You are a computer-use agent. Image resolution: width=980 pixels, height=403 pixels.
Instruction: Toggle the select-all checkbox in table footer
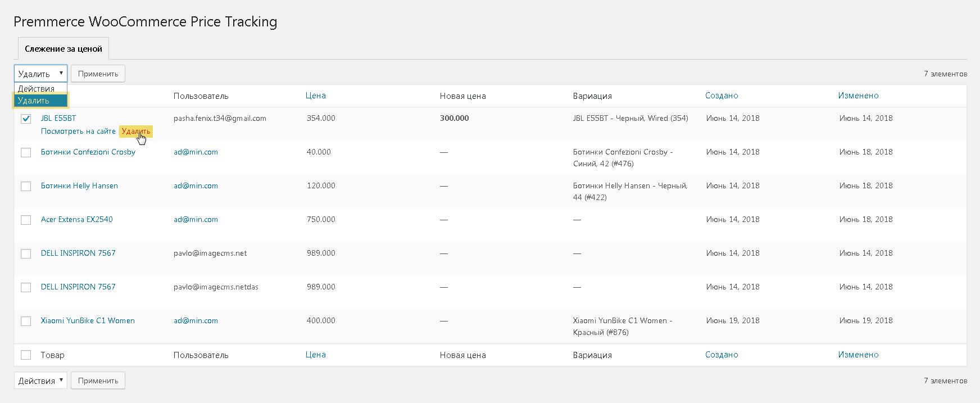[x=26, y=355]
